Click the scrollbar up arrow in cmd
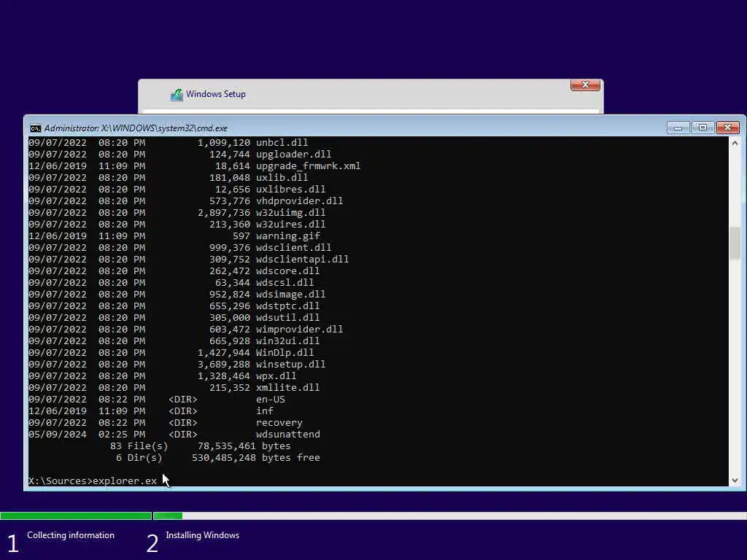 coord(735,143)
